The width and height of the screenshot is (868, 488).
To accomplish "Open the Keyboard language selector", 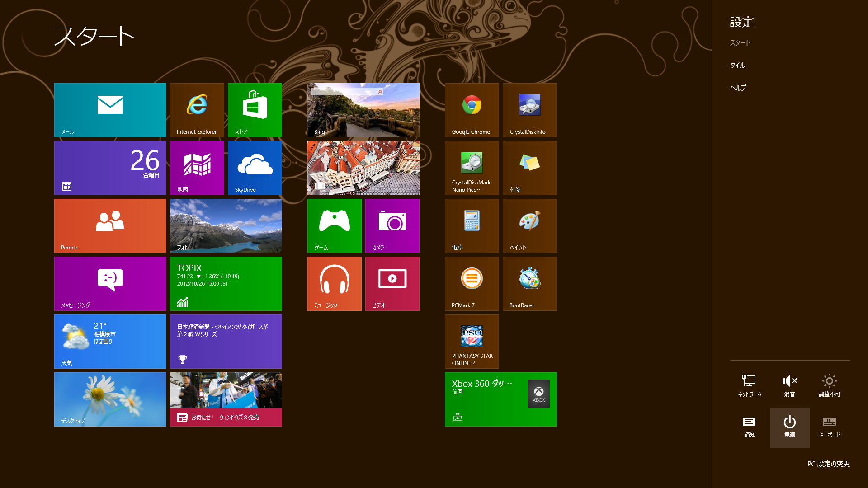I will [829, 427].
